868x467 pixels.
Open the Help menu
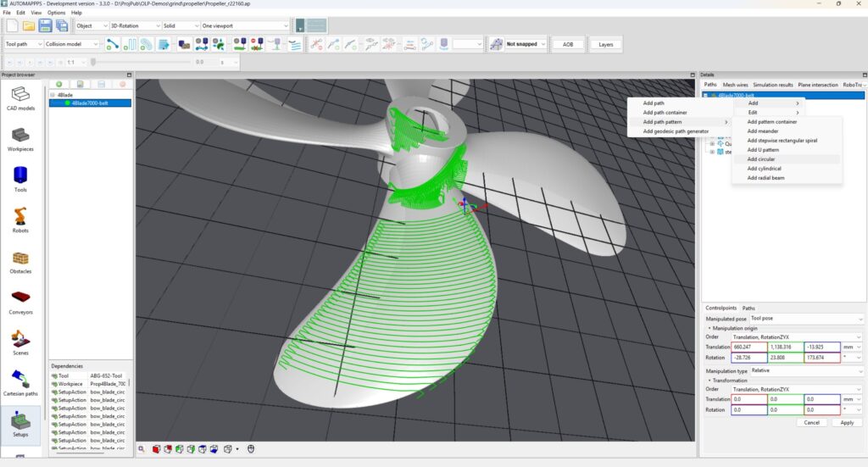(x=76, y=13)
